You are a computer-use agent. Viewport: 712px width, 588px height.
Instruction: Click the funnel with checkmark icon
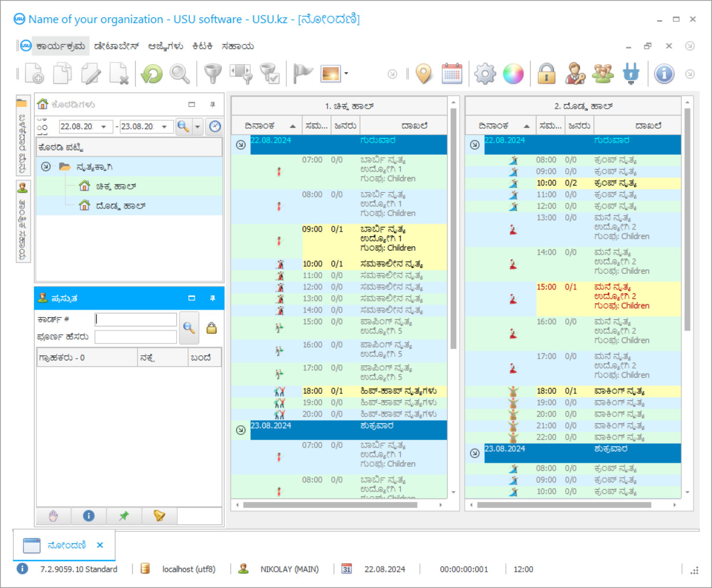(269, 74)
